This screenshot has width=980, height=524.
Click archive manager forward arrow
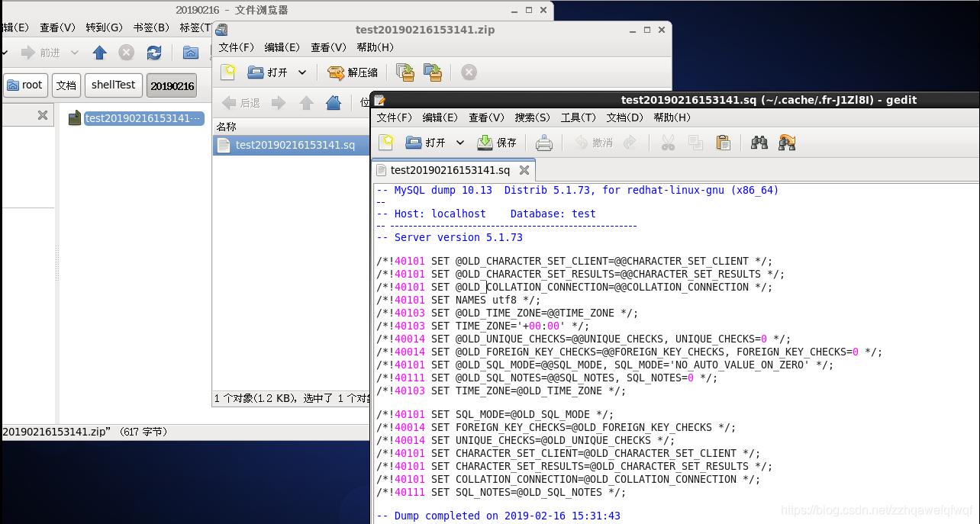279,103
